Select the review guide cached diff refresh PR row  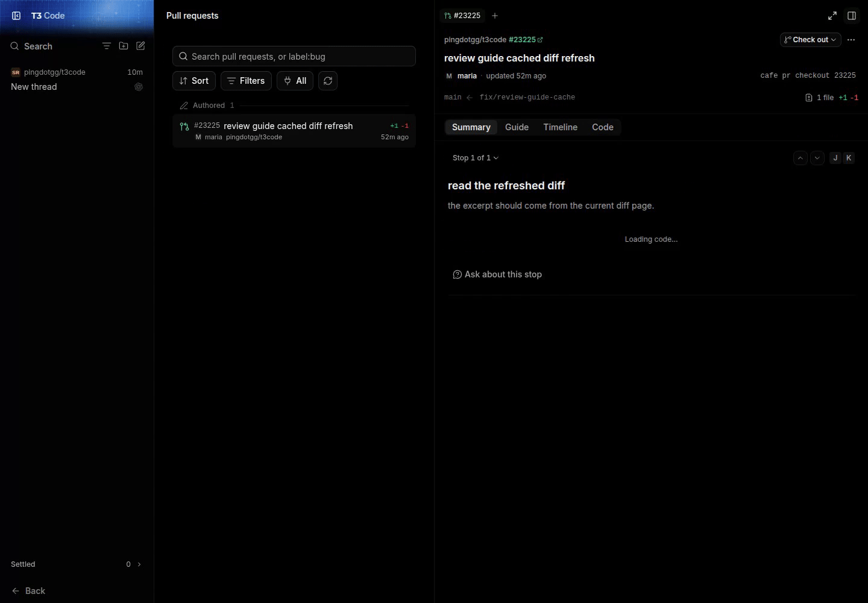tap(294, 131)
